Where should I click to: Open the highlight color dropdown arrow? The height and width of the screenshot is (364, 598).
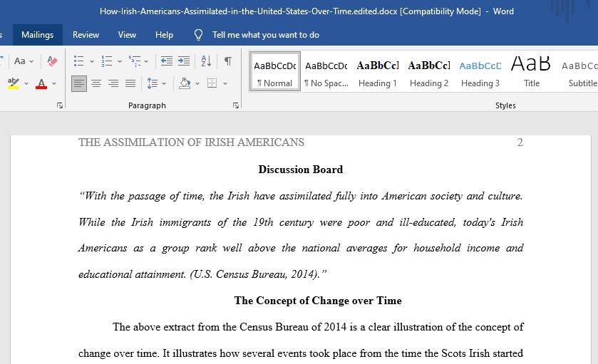point(26,83)
